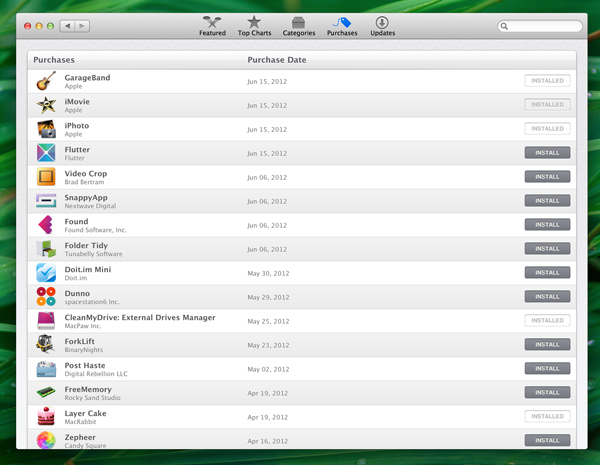
Task: Install Post Haste
Action: tap(547, 369)
